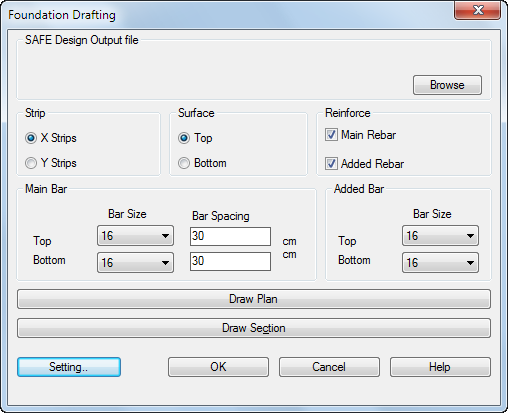Open Help for Foundation Drafting

440,367
